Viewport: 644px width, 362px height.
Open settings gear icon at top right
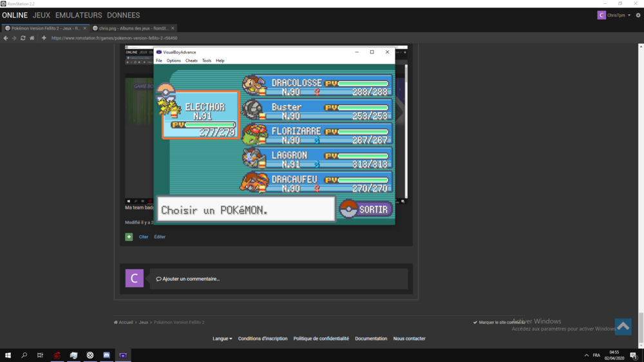(638, 15)
